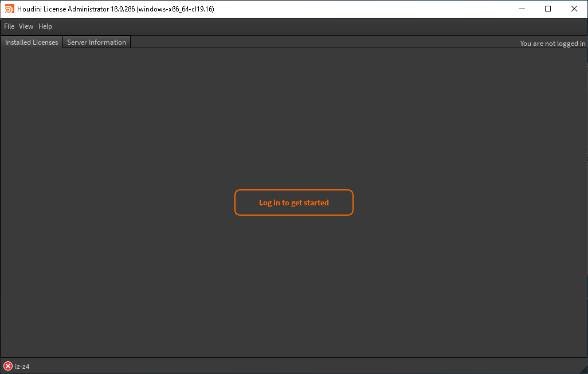Open the File menu
This screenshot has height=374, width=588.
[9, 26]
